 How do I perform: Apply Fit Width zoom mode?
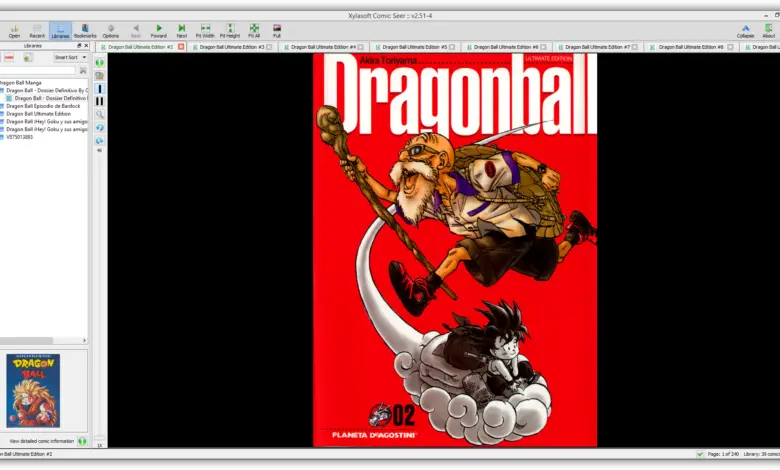coord(205,31)
